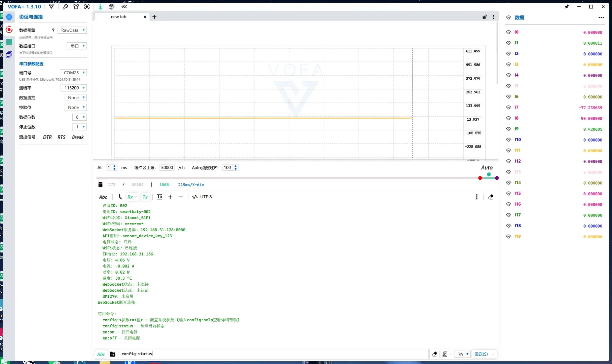Open the 数据流控 None dropdown
Viewport: 612px width, 364px height.
click(x=75, y=98)
